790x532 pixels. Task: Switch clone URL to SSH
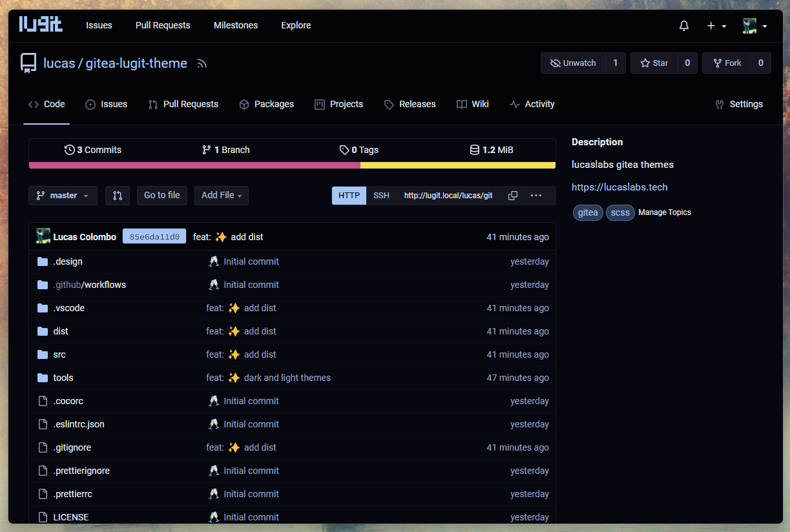point(381,196)
